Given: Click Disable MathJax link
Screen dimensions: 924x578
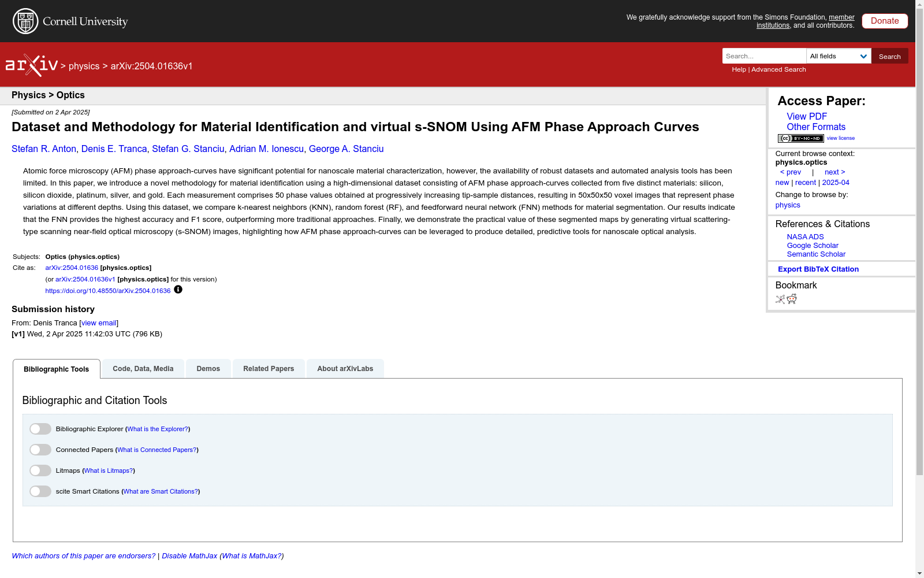Looking at the screenshot, I should click(189, 556).
